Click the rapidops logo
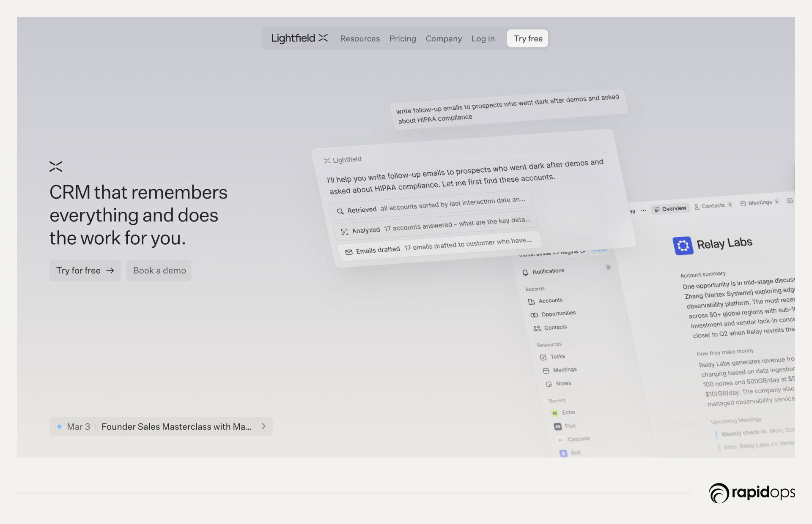The image size is (812, 524). pos(752,493)
